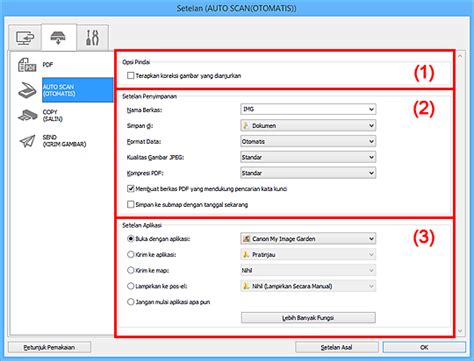Select the PDF scan icon in sidebar
Viewport: 474px width, 361px height.
click(x=27, y=64)
